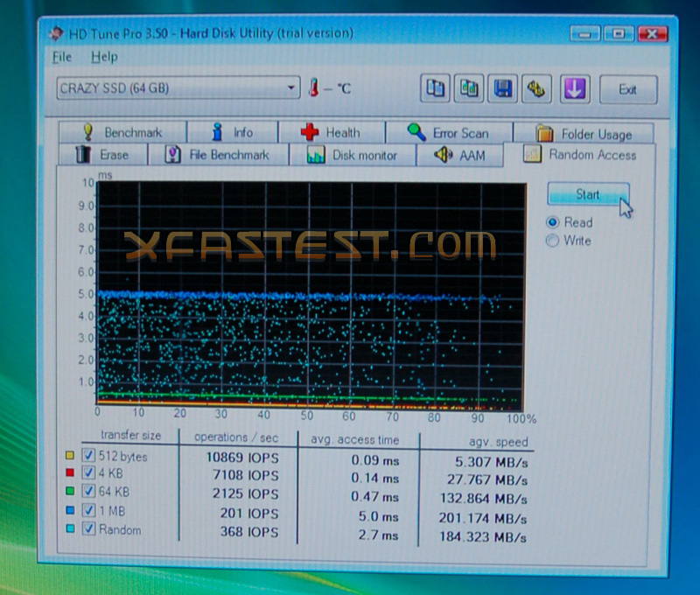Click the 201.174 MB/s speed value
The width and height of the screenshot is (700, 595).
point(483,518)
